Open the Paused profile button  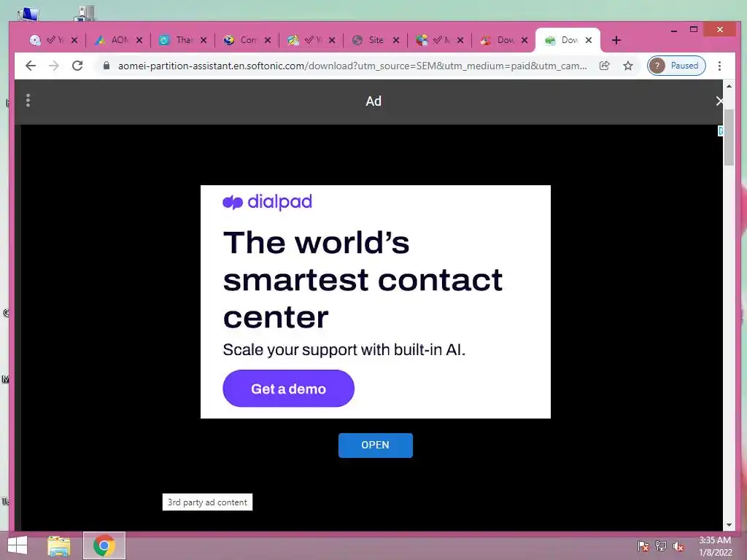[x=676, y=66]
